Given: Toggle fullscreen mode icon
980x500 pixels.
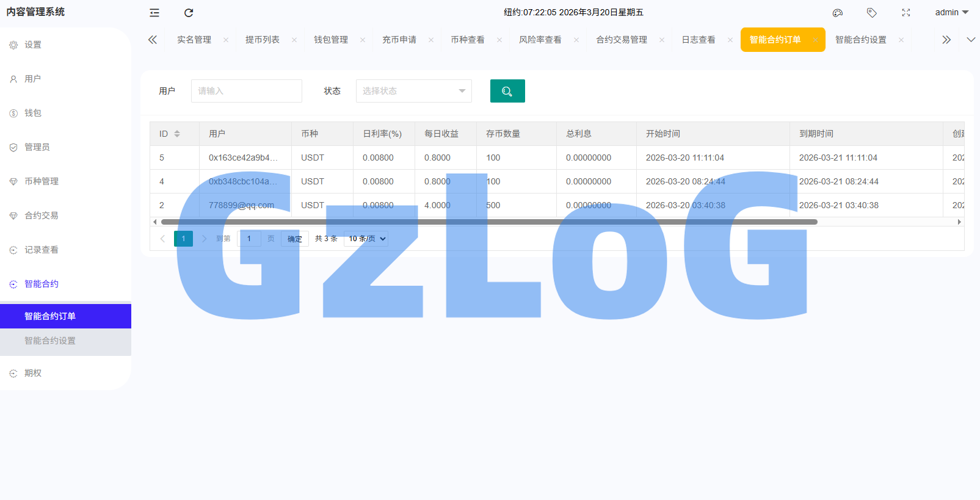Looking at the screenshot, I should click(906, 13).
